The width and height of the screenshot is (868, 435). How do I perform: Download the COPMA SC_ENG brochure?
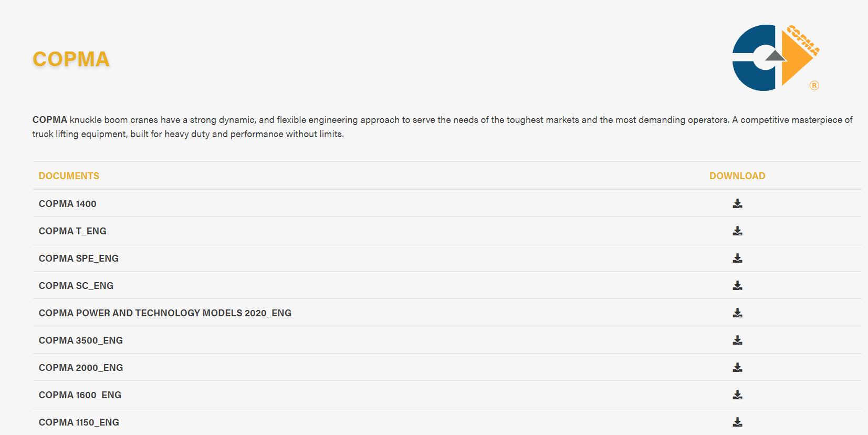(x=737, y=285)
